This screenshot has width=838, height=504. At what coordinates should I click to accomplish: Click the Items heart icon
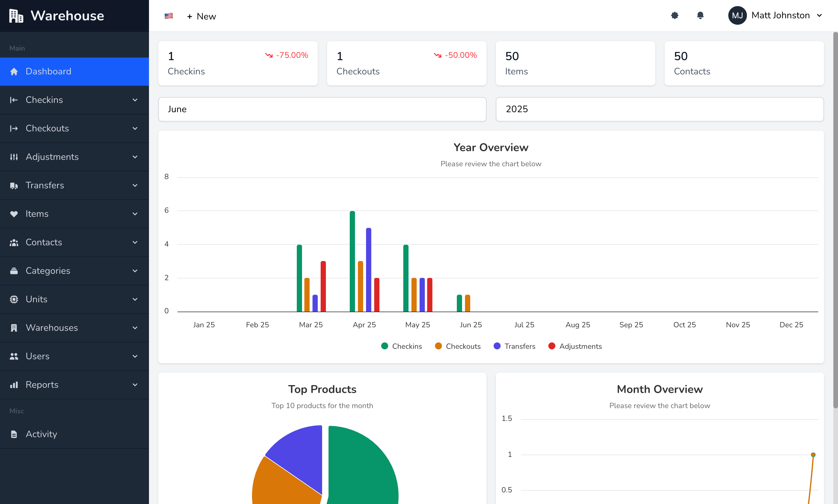point(14,214)
